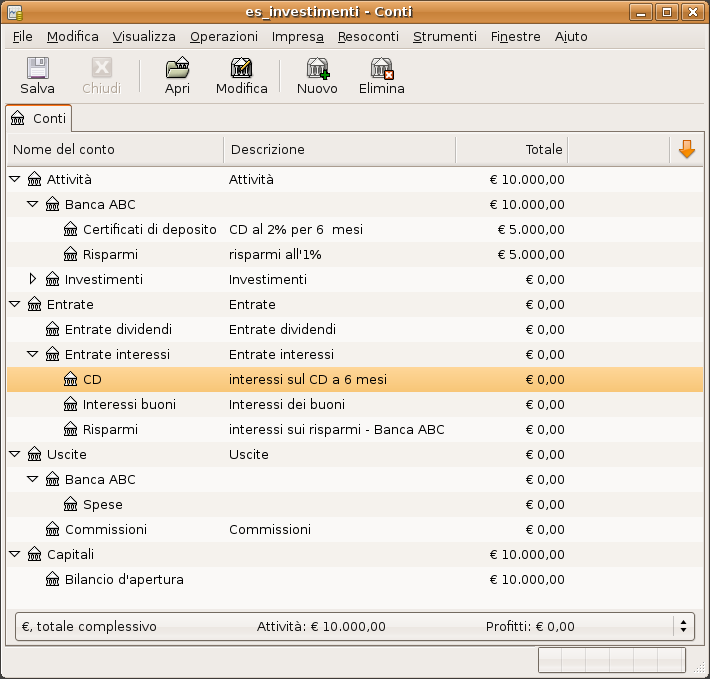Screen dimensions: 710x679
Task: Select the Certificati di deposito account row
Action: pos(149,230)
